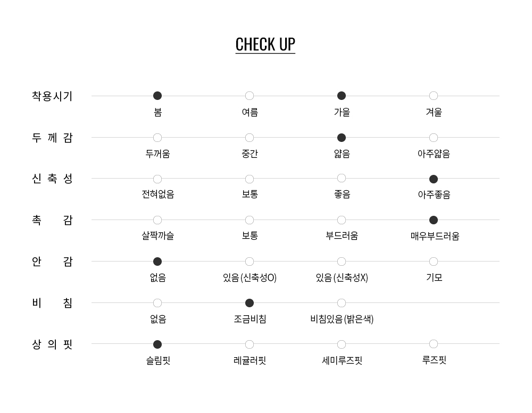This screenshot has height=413, width=532.
Task: Choose 중간 thickness dot
Action: click(250, 138)
